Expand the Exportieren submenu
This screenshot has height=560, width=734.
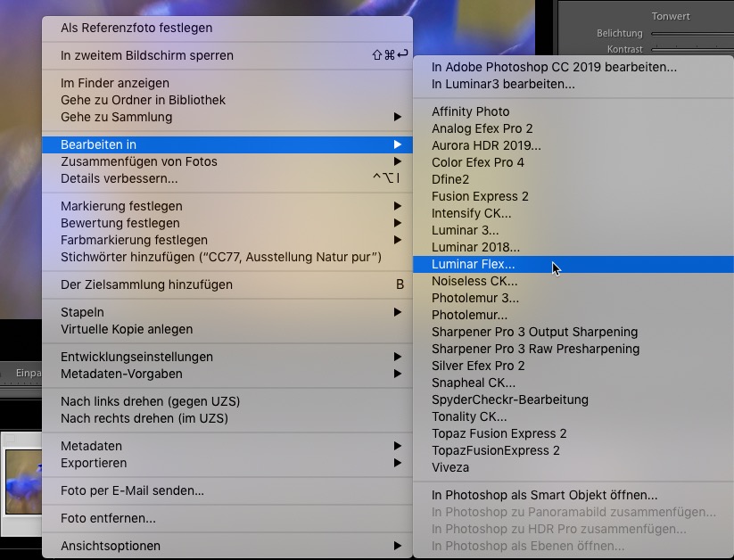pos(94,463)
